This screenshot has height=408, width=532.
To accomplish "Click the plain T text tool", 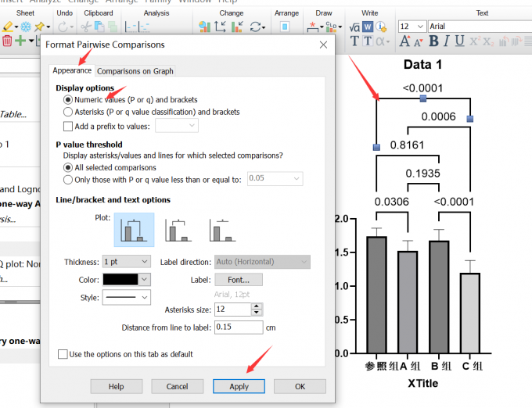I will pos(354,41).
